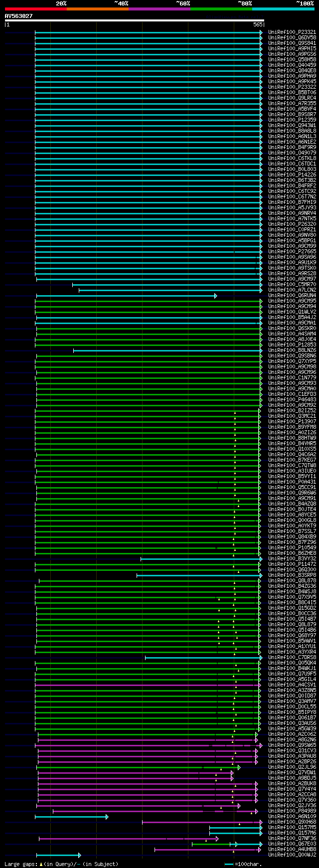Click the purple ~60% identity legend segment

click(x=159, y=8)
